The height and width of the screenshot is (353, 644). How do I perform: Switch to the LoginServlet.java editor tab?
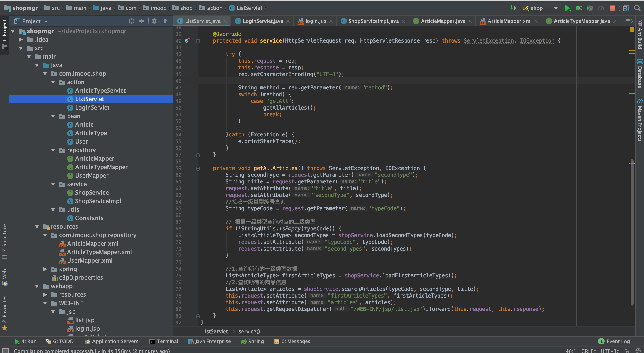tap(262, 21)
